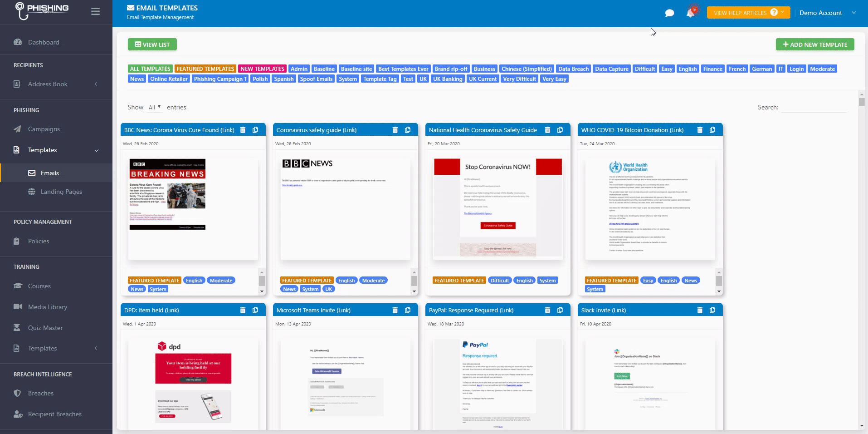Open the notifications bell
The width and height of the screenshot is (868, 434).
point(690,13)
